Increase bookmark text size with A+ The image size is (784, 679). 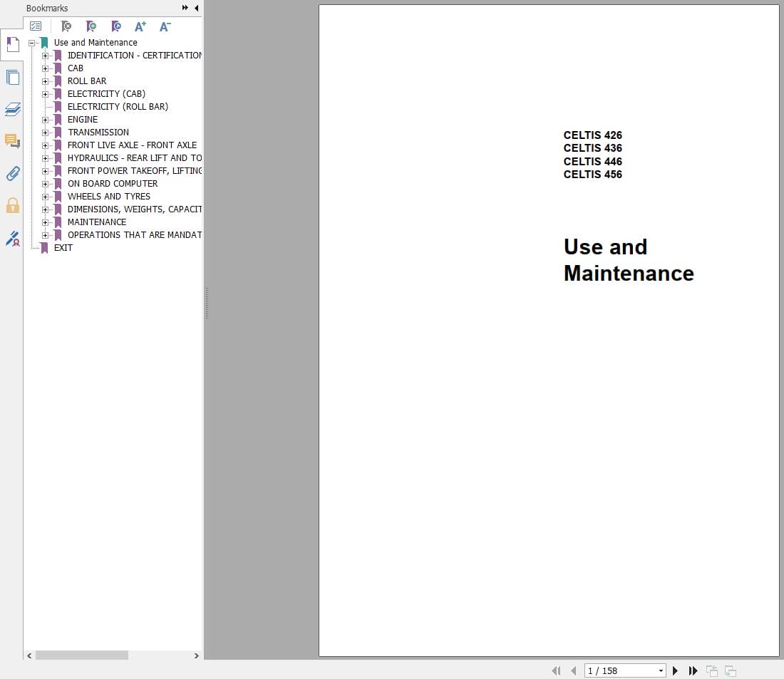(140, 26)
